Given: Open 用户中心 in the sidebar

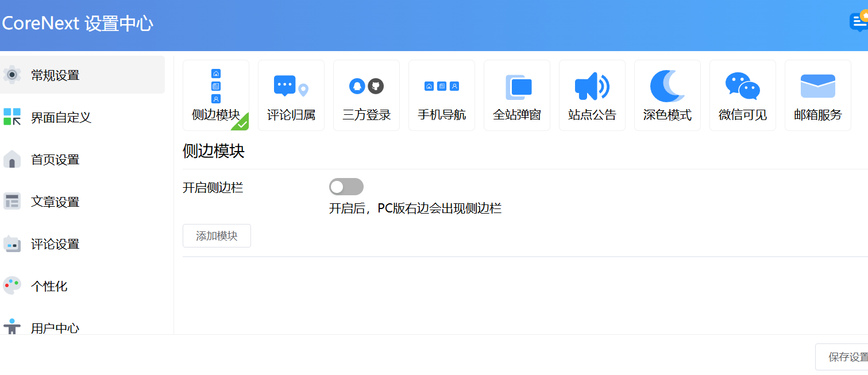Looking at the screenshot, I should (55, 327).
